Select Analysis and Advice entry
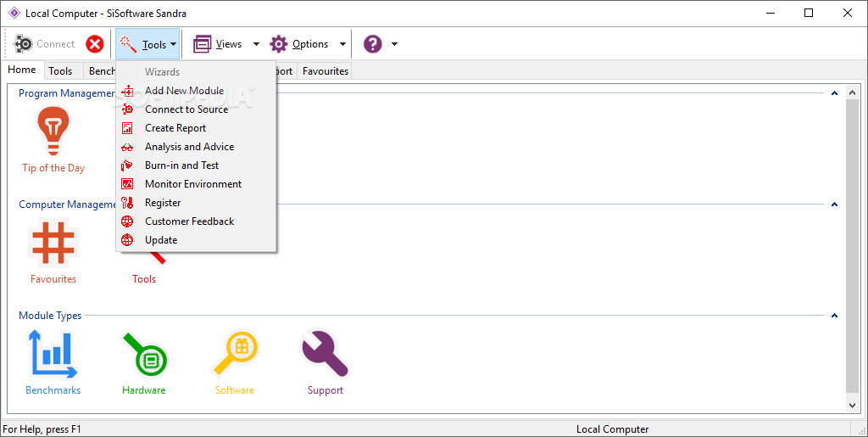Screen dimensions: 868x437 tap(189, 147)
